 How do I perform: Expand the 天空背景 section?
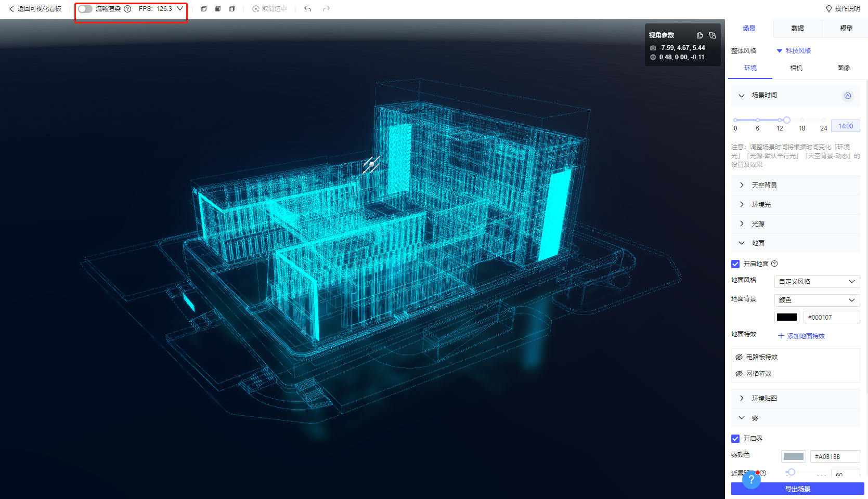(x=763, y=186)
